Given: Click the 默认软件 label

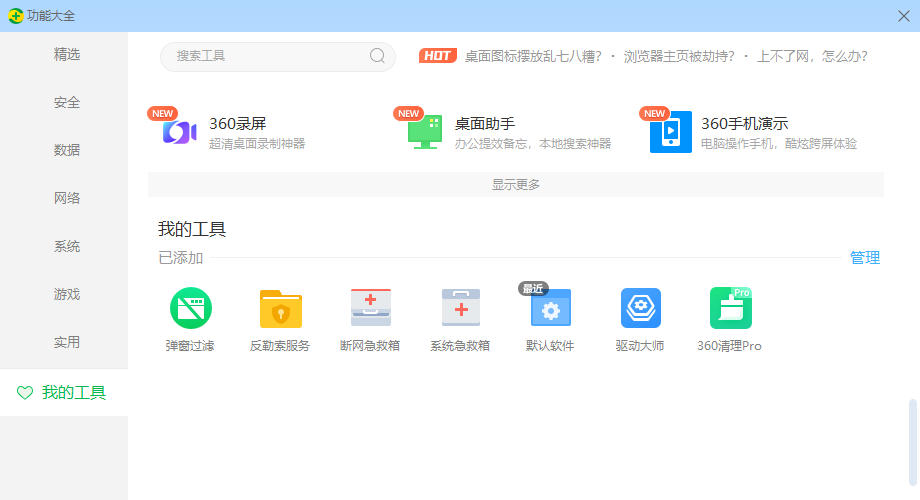Looking at the screenshot, I should click(x=550, y=346).
